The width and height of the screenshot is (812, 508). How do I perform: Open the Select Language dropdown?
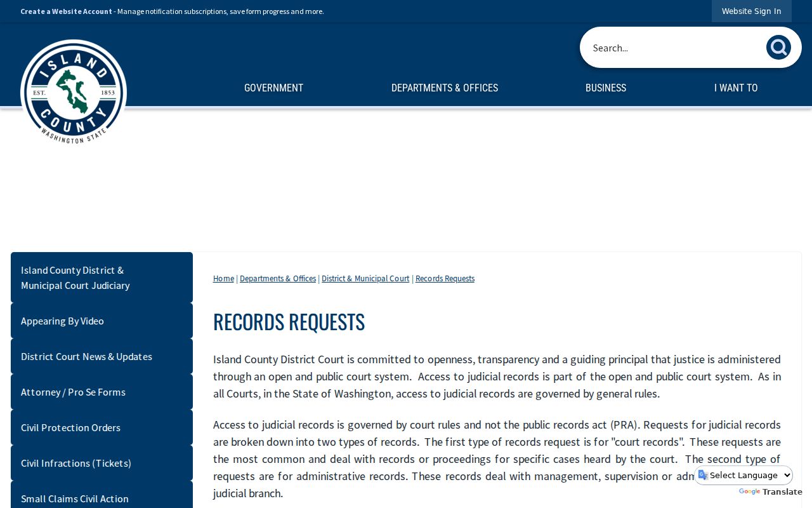(744, 475)
